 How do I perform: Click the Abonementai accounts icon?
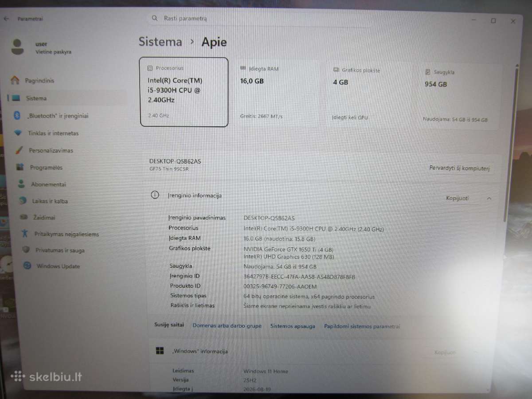coord(21,184)
